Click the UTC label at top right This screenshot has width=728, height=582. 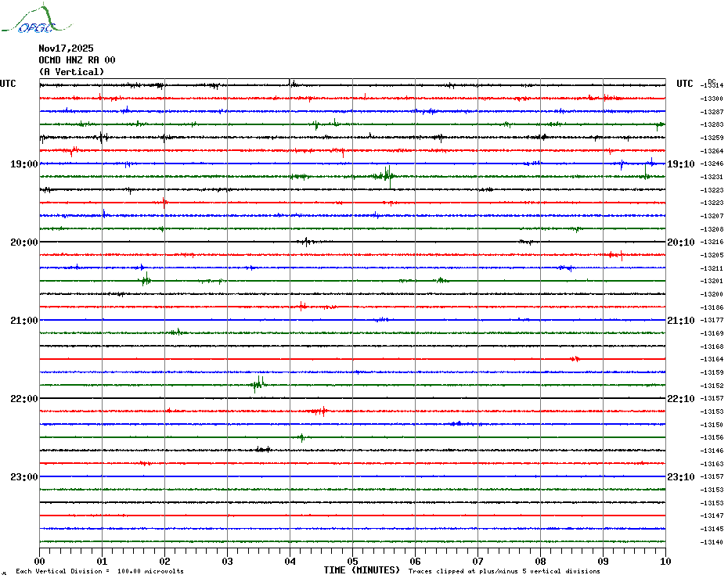click(685, 84)
